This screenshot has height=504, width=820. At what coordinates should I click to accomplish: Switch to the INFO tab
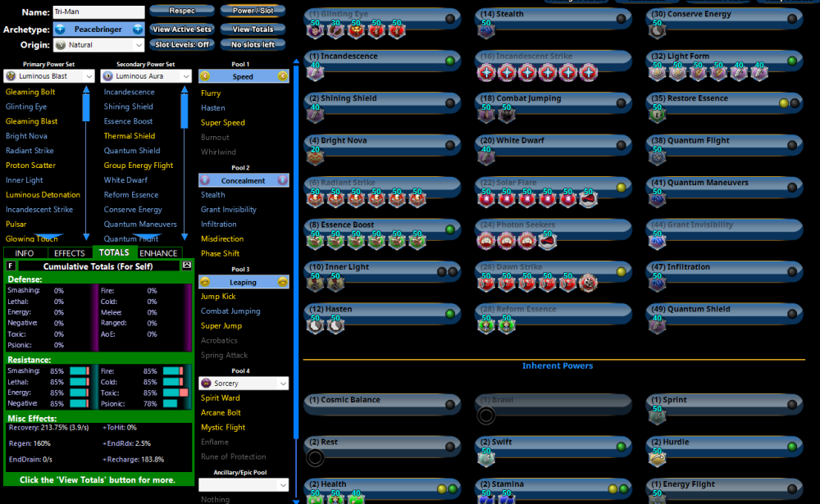click(x=25, y=253)
